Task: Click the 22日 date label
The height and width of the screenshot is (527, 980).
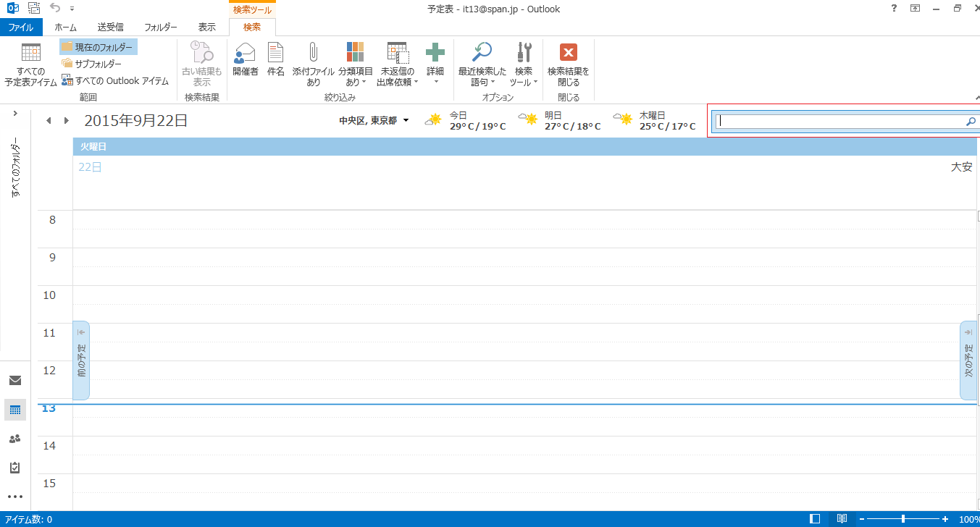Action: coord(91,166)
